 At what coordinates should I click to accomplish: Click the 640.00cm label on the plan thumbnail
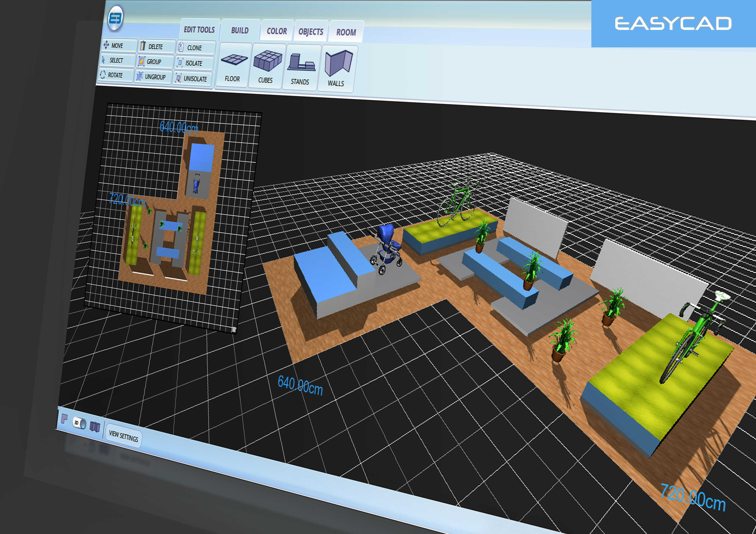(179, 127)
